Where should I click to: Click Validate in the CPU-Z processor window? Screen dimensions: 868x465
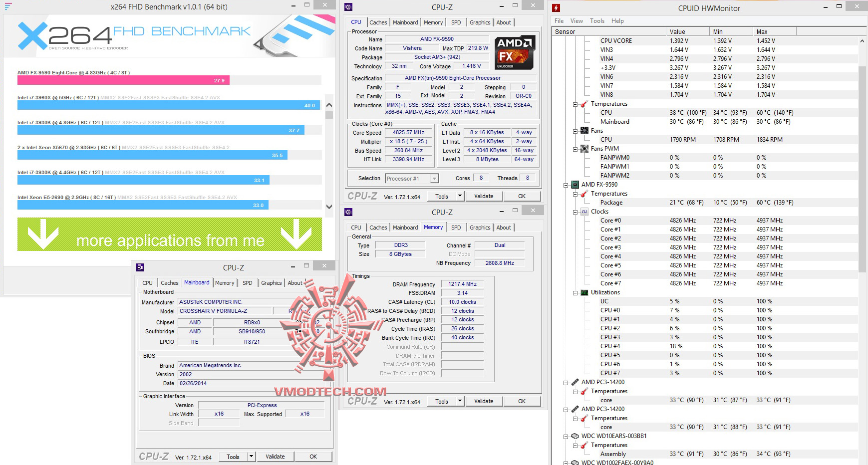click(484, 196)
